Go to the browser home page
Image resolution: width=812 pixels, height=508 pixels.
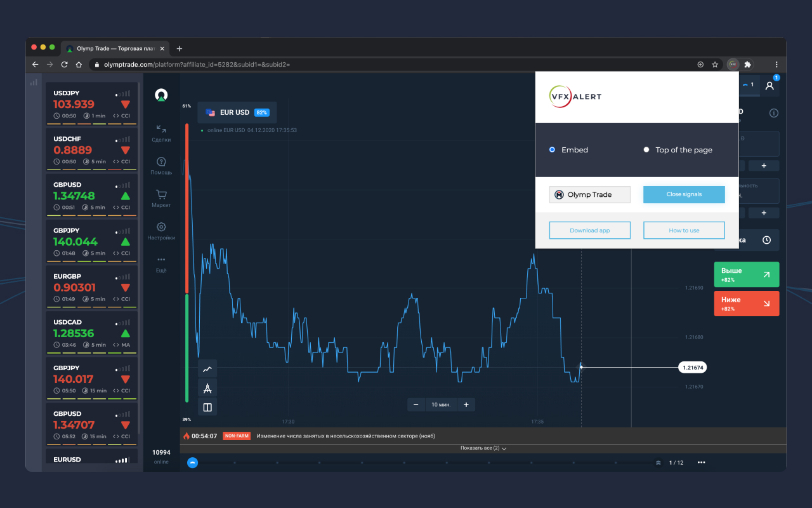(x=79, y=64)
